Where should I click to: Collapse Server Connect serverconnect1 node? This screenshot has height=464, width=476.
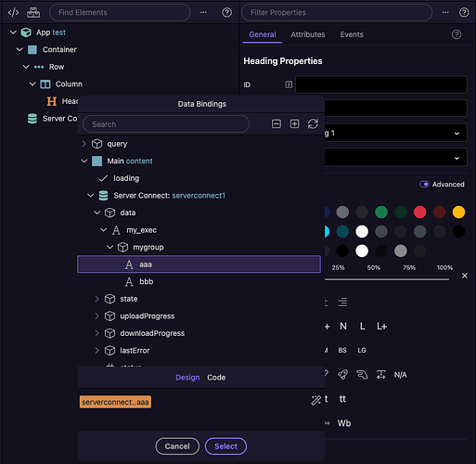coord(90,196)
